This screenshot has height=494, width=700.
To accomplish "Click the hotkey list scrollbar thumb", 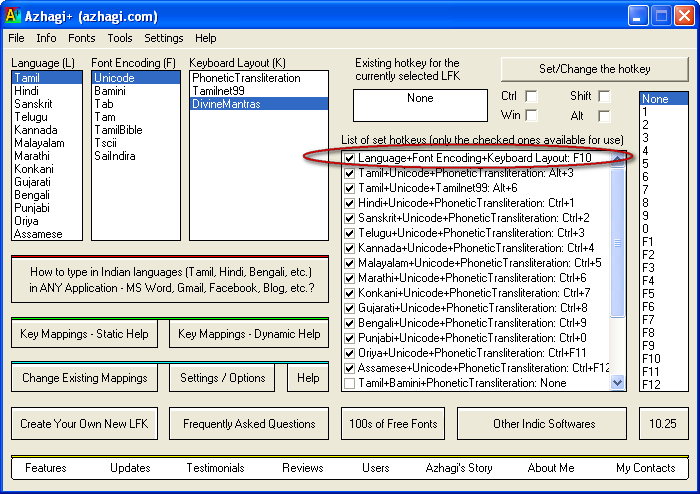I will coord(617,243).
